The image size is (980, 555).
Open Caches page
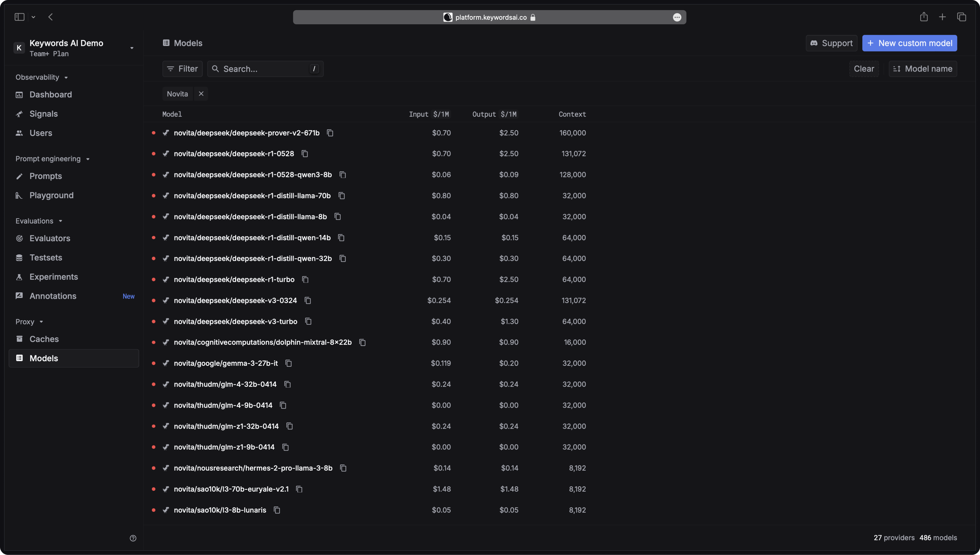pos(73,339)
